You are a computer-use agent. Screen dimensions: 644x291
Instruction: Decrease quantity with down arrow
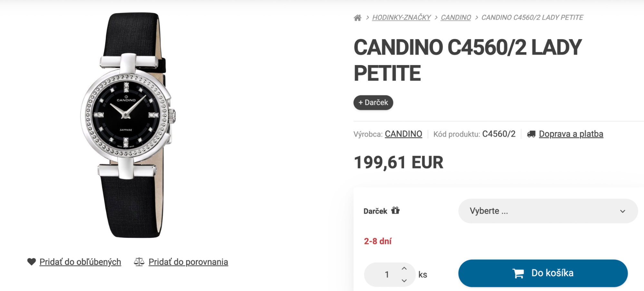[404, 281]
